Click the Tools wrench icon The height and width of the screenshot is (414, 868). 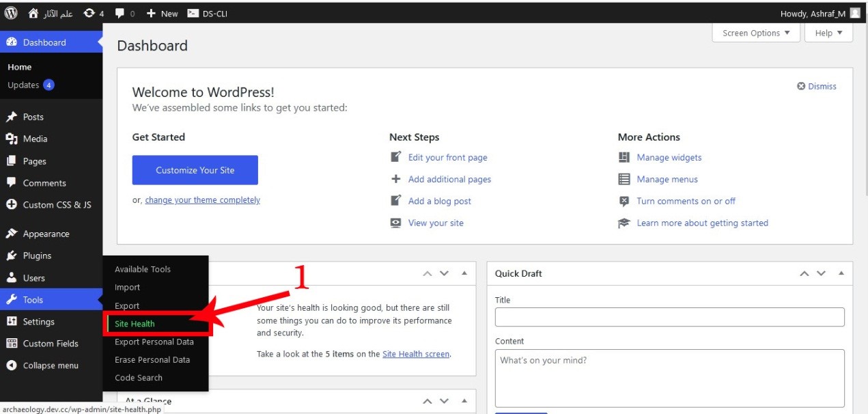point(12,300)
